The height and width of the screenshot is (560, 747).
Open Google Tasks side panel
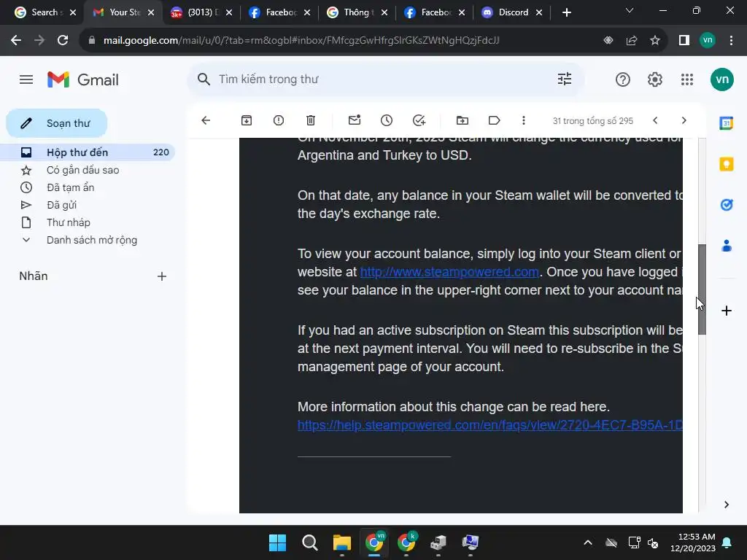[x=726, y=205]
